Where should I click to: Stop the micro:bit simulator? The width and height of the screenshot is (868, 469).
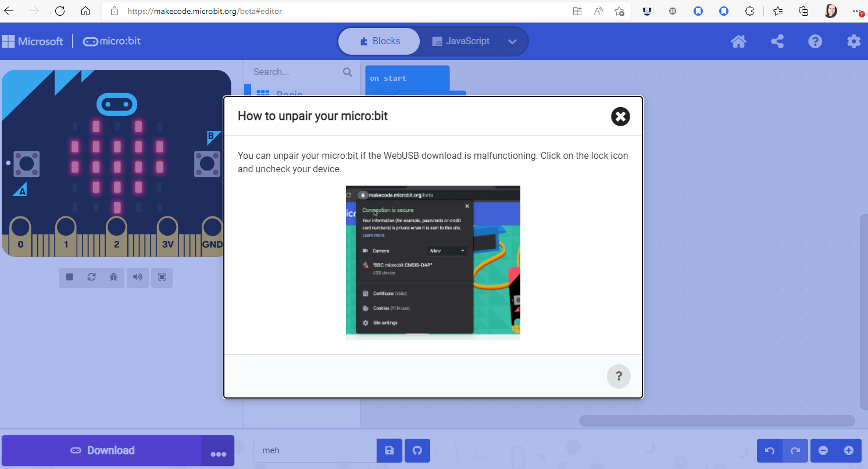point(69,278)
